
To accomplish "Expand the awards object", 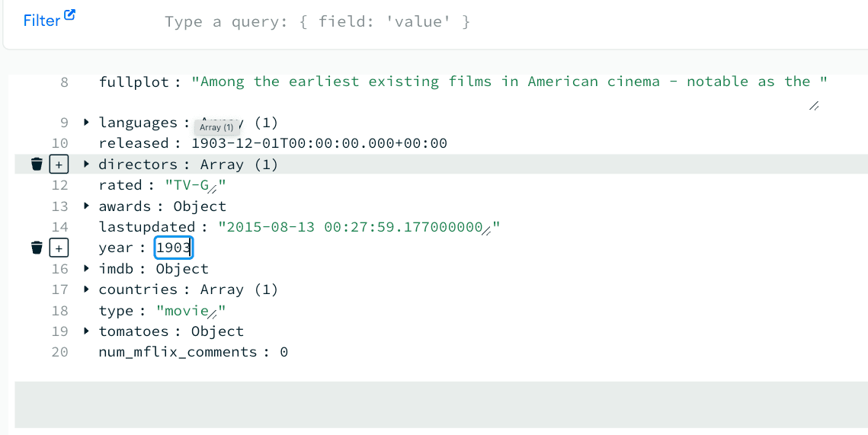I will 87,206.
